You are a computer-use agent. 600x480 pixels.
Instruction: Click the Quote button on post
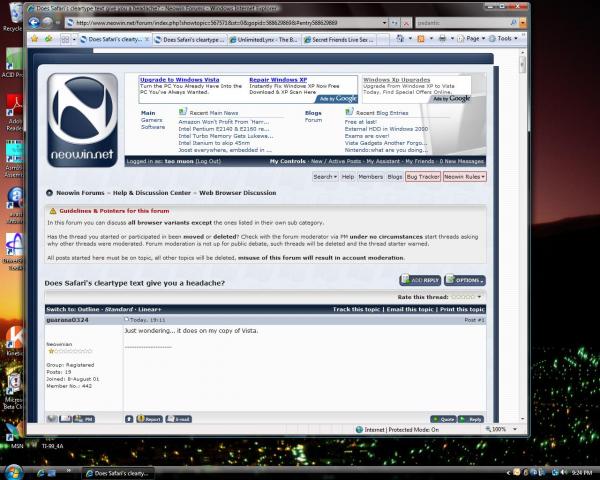(443, 419)
